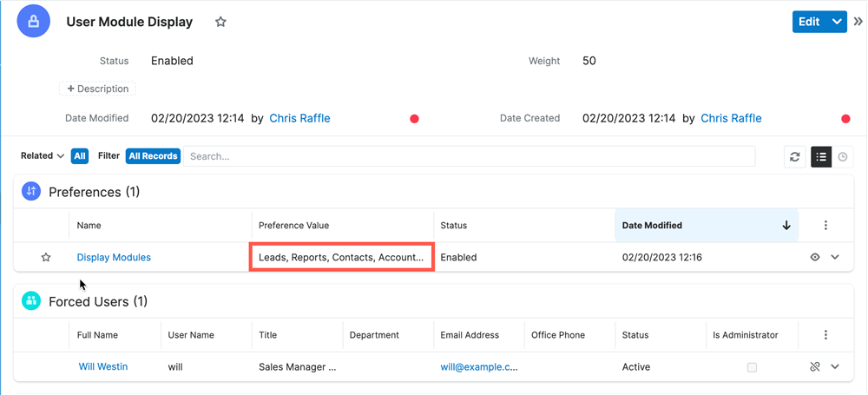Star the Display Modules preference row
Image resolution: width=868 pixels, height=395 pixels.
(x=46, y=258)
